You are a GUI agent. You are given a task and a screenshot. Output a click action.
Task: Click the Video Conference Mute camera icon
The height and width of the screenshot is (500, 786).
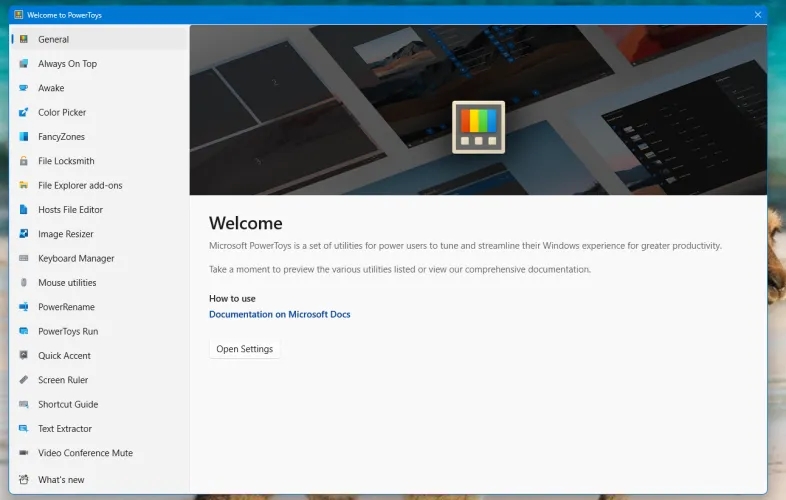23,453
